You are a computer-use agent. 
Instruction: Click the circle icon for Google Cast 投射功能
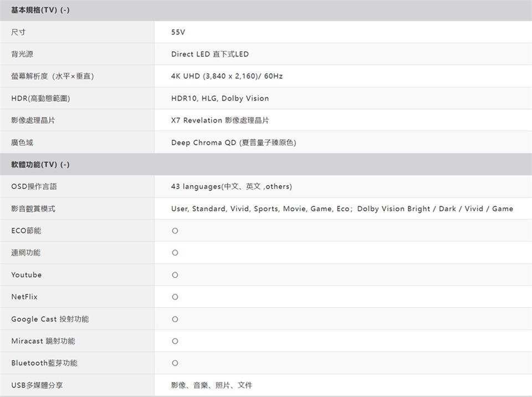click(x=175, y=319)
